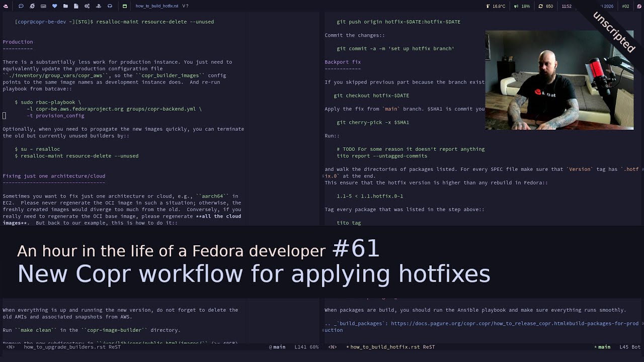Click the top resalloc-maint resource-delete prompt line
This screenshot has width=644, height=362.
click(x=114, y=22)
